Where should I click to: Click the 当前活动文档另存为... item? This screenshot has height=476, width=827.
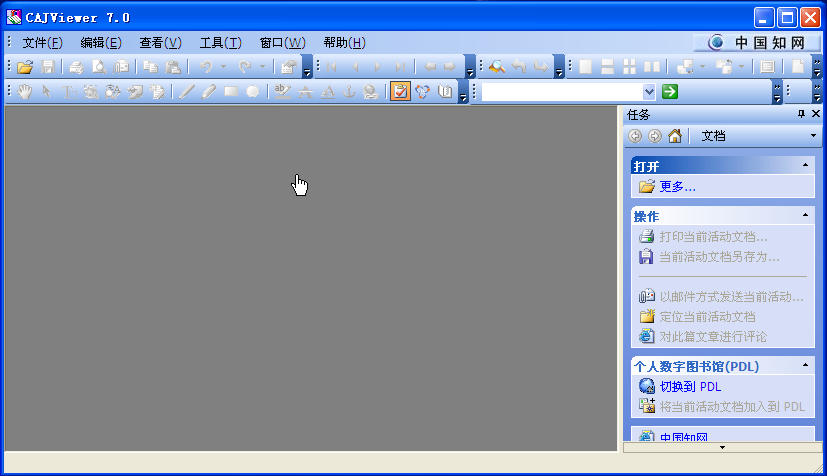(x=719, y=257)
